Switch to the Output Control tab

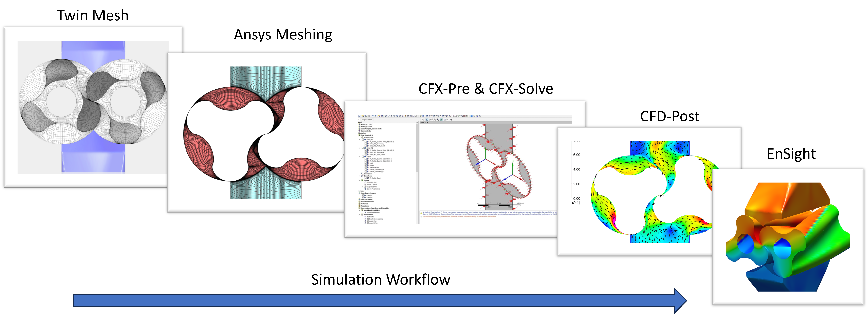click(x=367, y=120)
